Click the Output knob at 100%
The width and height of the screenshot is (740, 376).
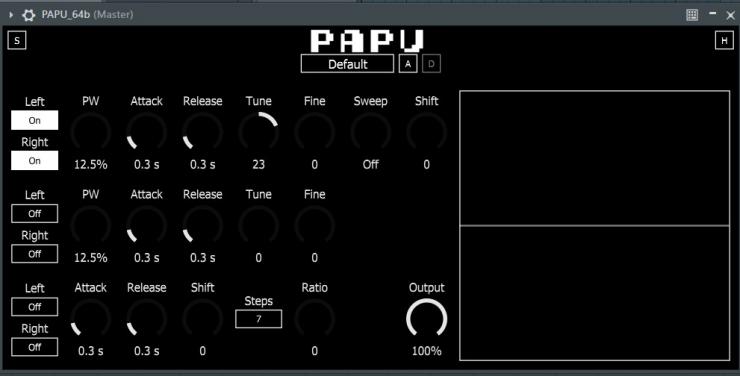coord(426,319)
